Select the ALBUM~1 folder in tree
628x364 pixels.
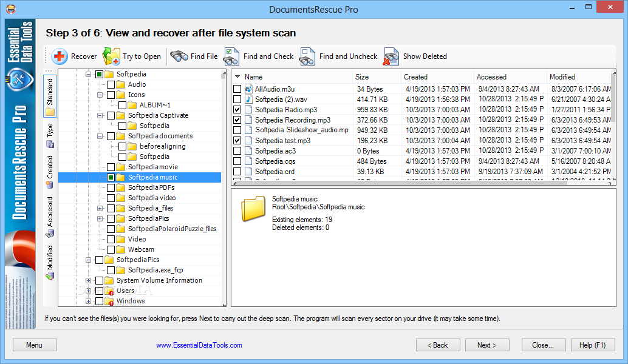(155, 105)
